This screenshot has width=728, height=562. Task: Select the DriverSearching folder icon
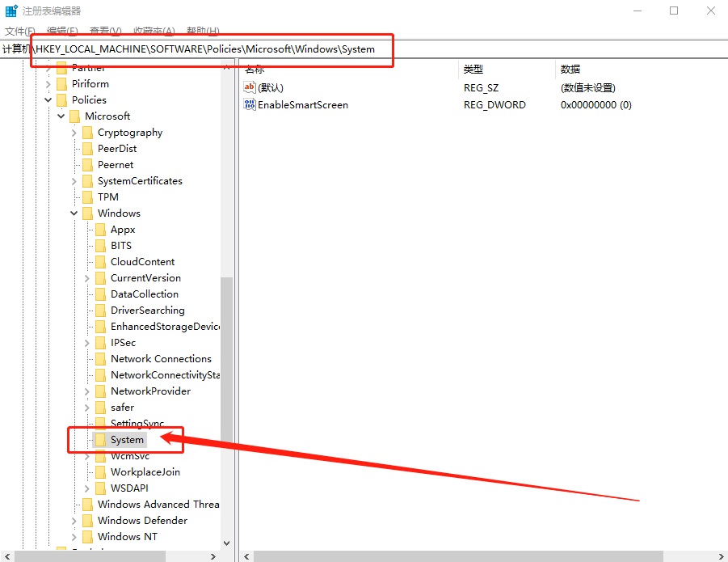[100, 311]
